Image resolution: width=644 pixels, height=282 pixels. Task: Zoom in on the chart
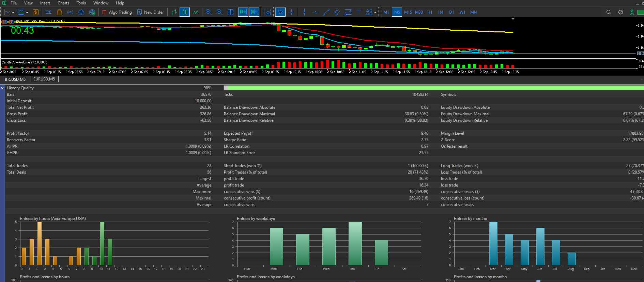[x=209, y=12]
